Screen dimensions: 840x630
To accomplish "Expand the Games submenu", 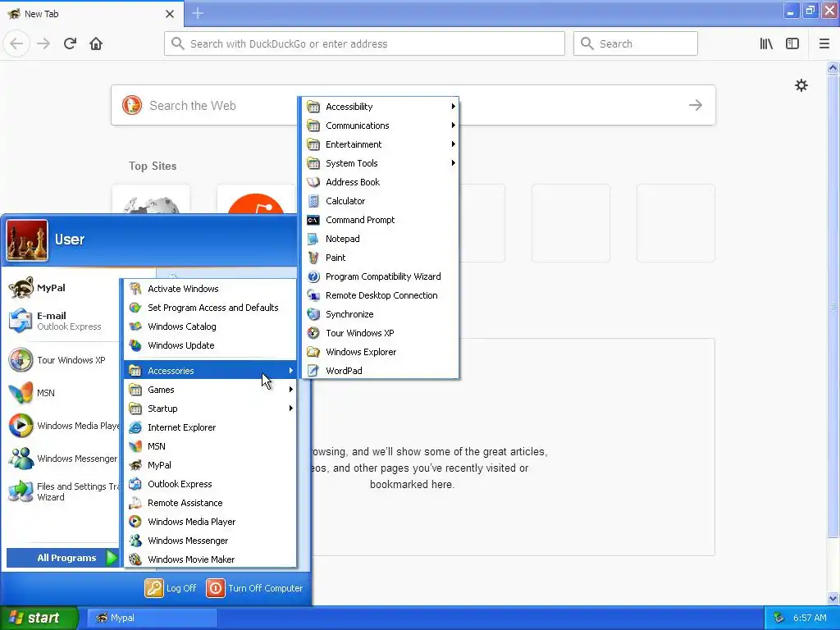I will 210,390.
